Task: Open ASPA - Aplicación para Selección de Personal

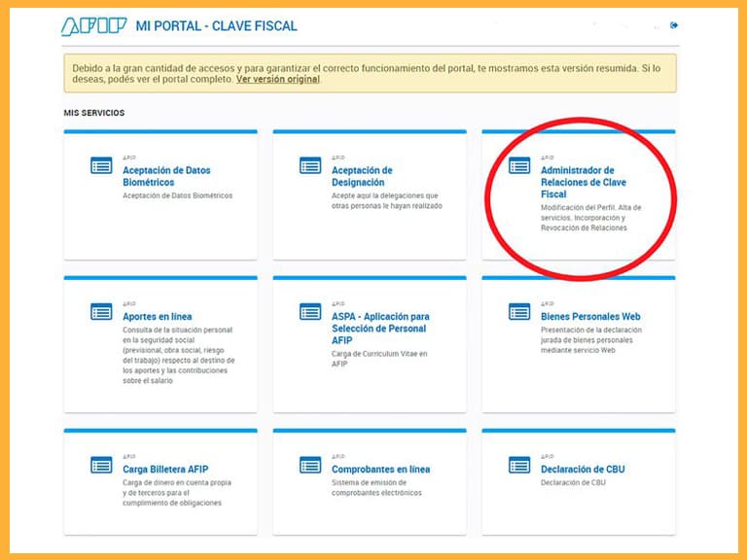Action: click(380, 329)
